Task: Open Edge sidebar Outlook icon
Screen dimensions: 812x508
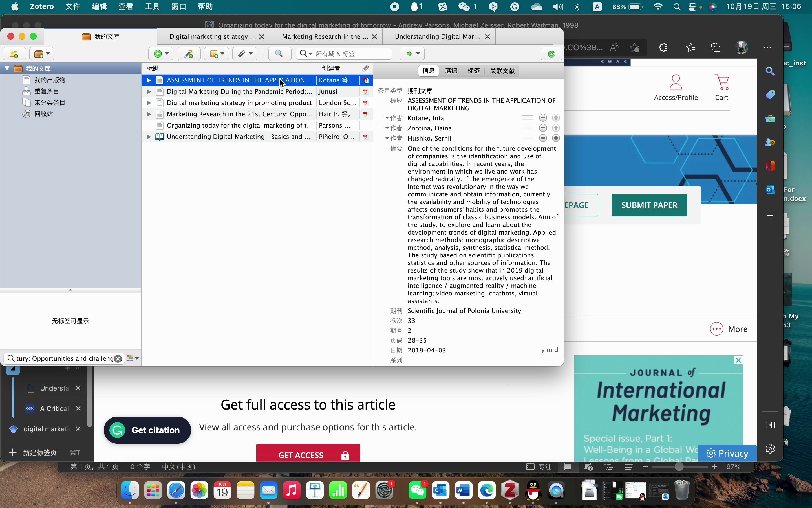Action: pyautogui.click(x=770, y=190)
